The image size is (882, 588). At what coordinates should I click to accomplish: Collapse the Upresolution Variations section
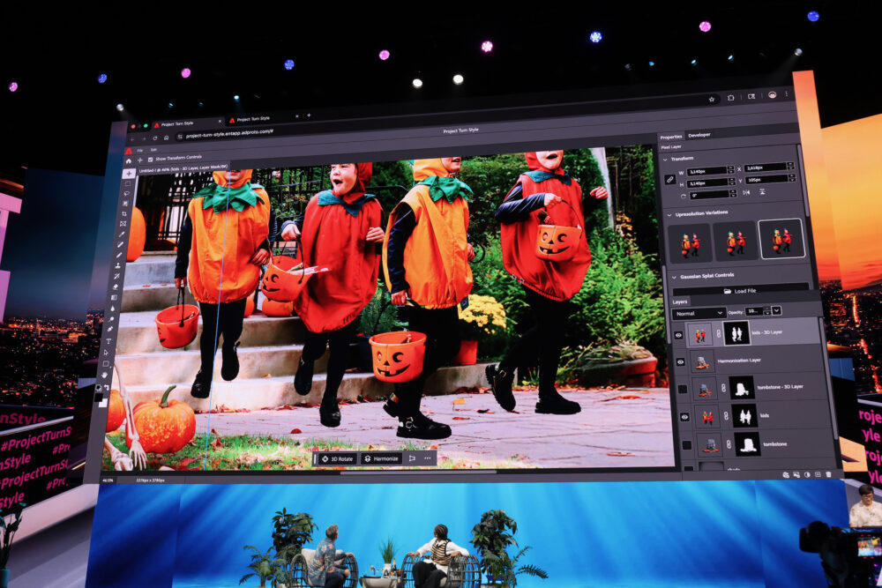coord(668,214)
